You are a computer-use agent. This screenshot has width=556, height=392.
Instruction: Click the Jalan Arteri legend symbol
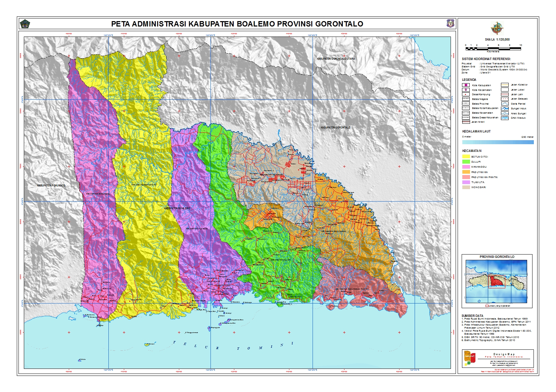[465, 122]
